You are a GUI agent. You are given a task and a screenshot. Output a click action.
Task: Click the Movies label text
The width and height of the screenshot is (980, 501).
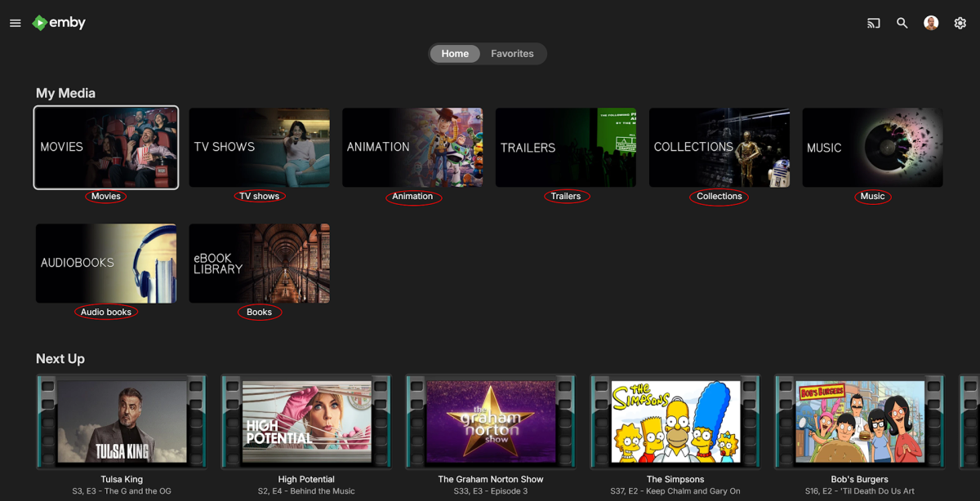[106, 197]
